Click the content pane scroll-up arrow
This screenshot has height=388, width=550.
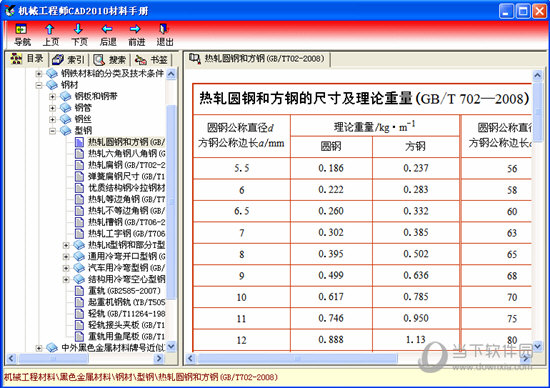click(537, 75)
